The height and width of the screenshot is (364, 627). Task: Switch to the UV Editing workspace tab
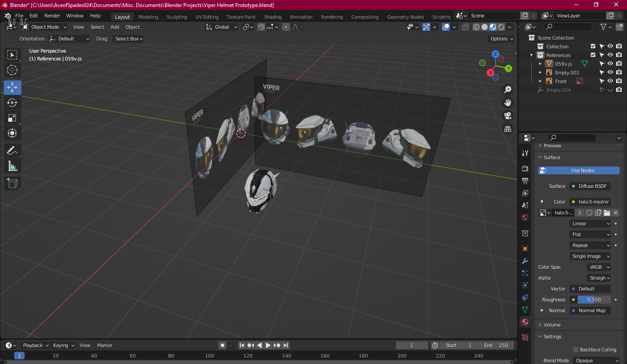click(x=207, y=17)
